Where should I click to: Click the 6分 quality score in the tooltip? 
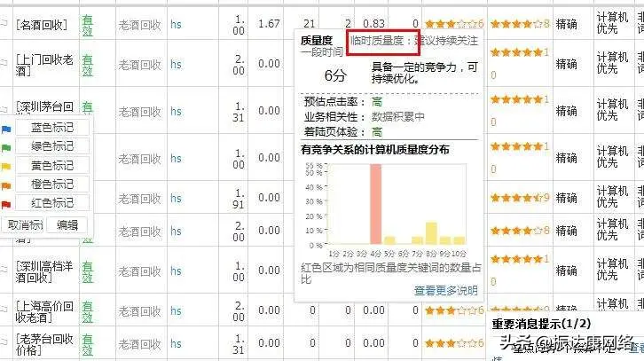pos(334,75)
